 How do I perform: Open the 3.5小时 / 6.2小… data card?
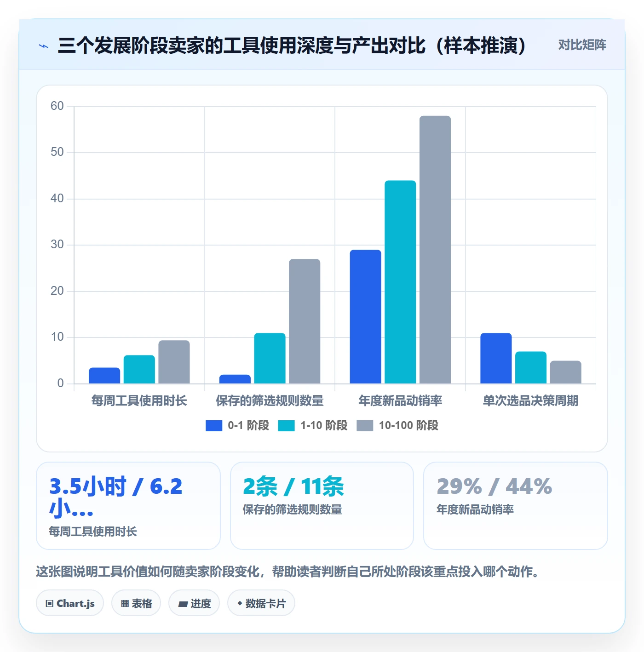coord(128,506)
